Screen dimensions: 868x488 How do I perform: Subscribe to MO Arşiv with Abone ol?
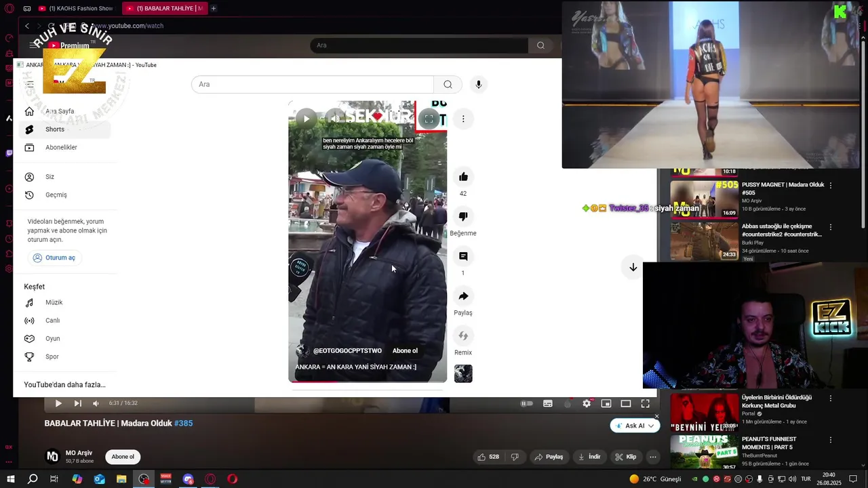click(x=123, y=457)
